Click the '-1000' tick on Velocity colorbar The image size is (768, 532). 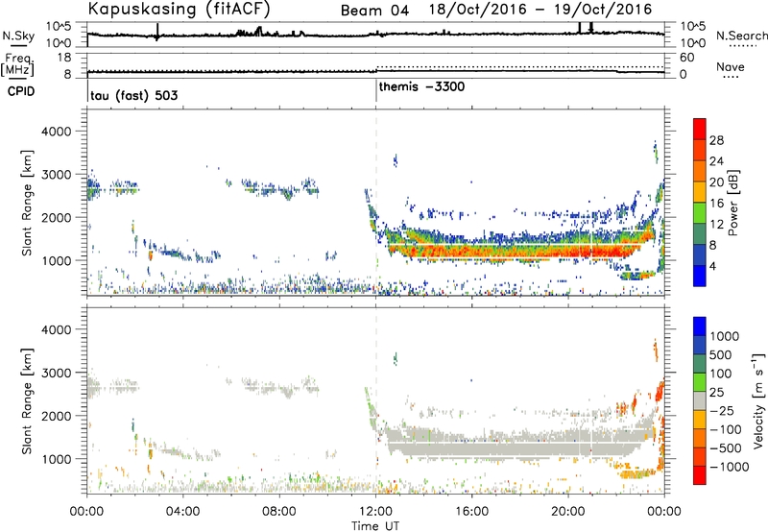click(x=729, y=467)
